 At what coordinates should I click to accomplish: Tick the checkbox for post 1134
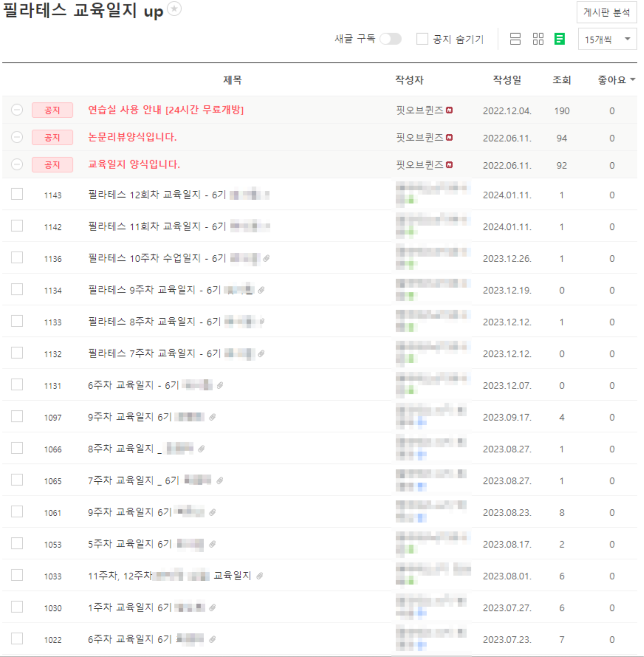point(17,289)
